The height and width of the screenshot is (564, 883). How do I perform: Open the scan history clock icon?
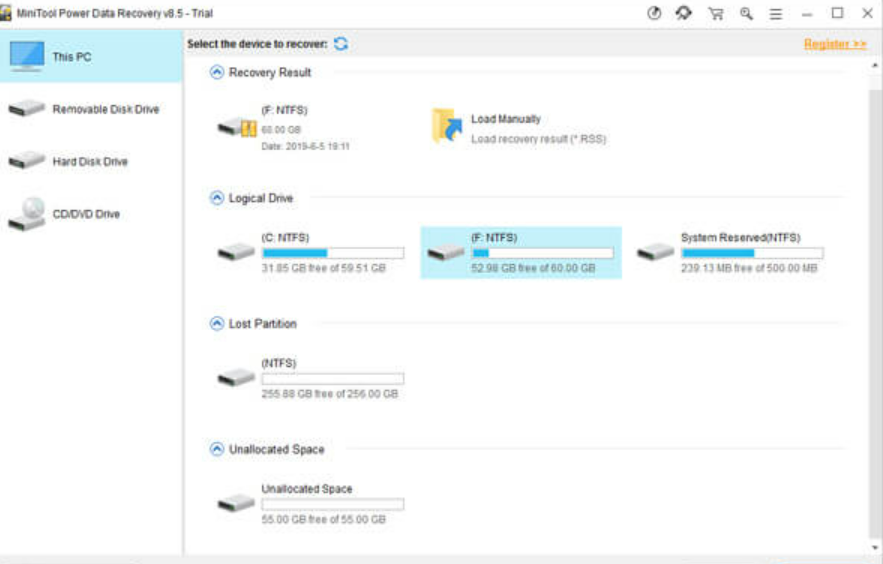[x=654, y=13]
